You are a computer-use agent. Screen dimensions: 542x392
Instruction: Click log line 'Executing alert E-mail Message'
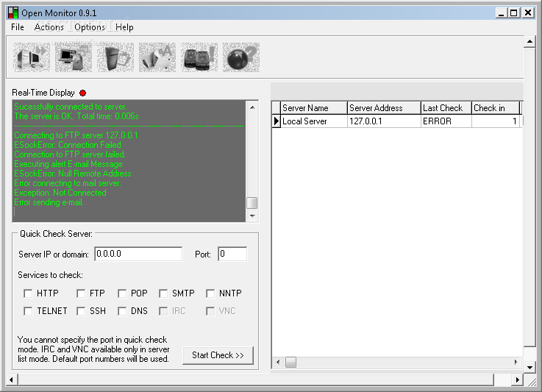tap(68, 164)
